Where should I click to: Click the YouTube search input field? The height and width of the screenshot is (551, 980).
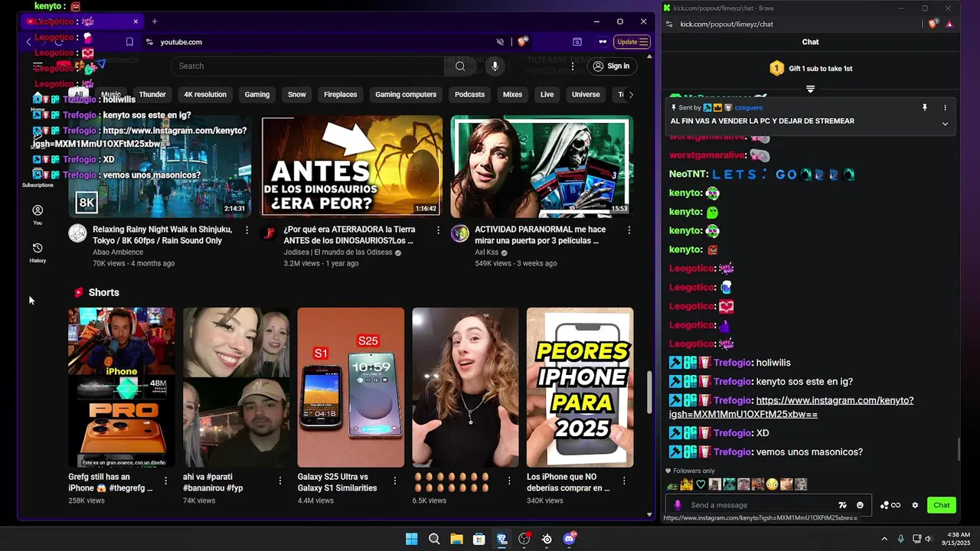(308, 67)
